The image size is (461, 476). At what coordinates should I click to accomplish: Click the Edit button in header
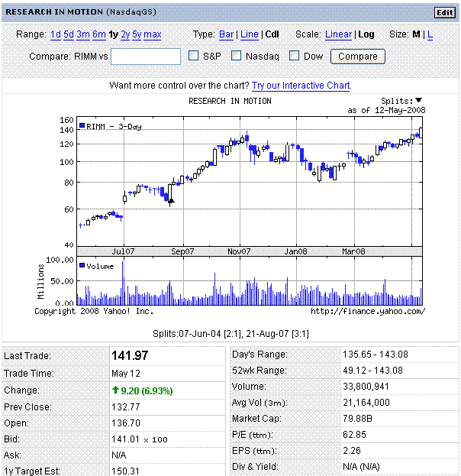click(x=444, y=12)
